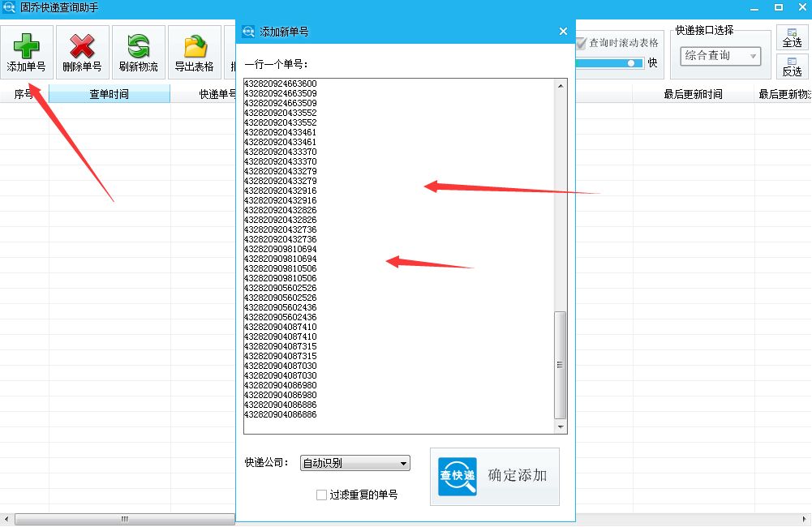Viewport: 812px width, 527px height.
Task: Select the 添加单号 green plus tool
Action: click(x=27, y=50)
